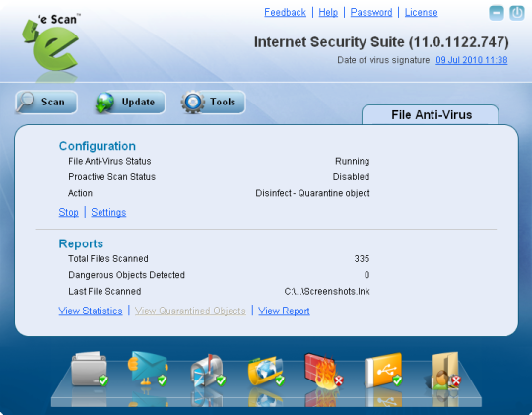Open the Web Protection globe folder icon
The width and height of the screenshot is (532, 415).
(266, 371)
